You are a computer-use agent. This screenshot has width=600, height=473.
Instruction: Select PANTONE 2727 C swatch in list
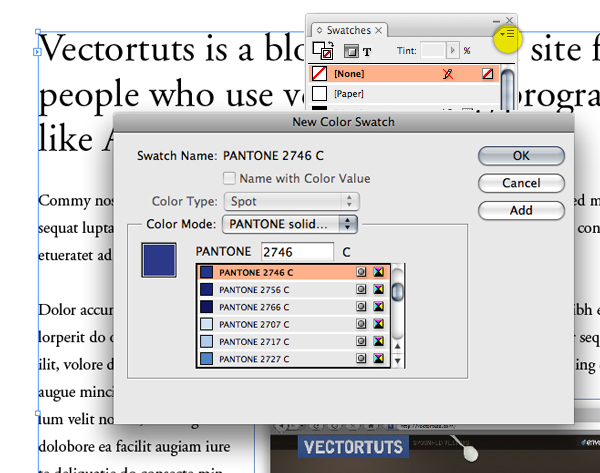[x=293, y=359]
